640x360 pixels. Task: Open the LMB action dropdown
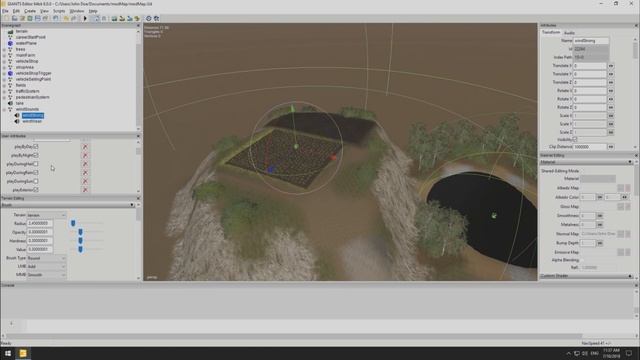tap(46, 266)
